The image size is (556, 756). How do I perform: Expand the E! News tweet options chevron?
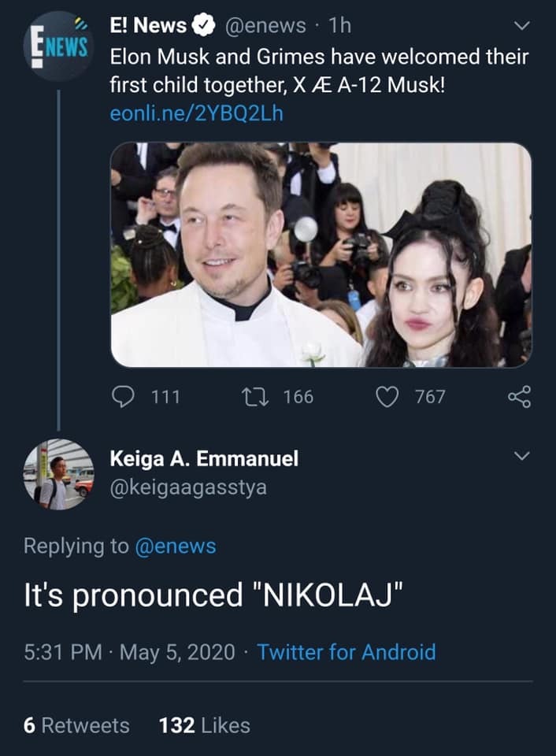pos(521,26)
